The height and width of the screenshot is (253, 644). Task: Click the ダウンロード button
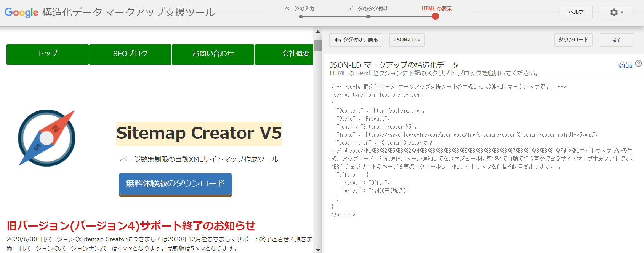(573, 40)
